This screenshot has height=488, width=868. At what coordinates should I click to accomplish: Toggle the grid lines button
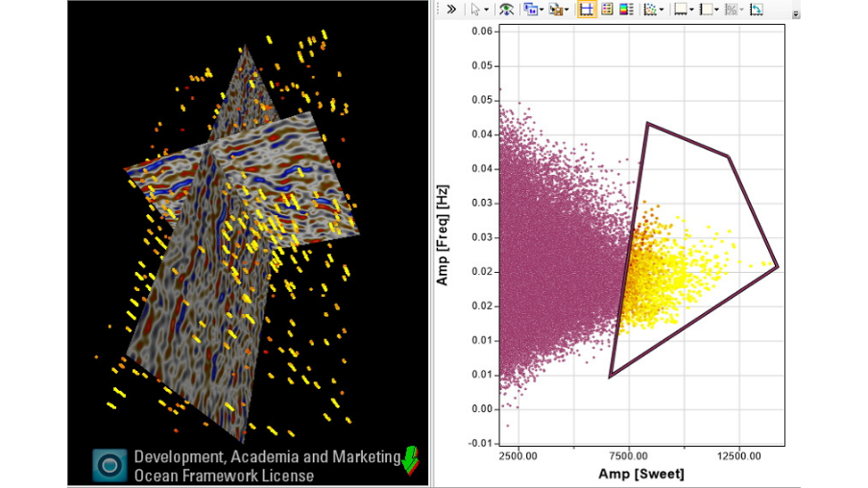585,10
